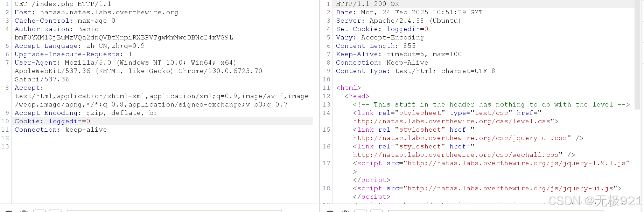Click the 'Accept-Encoding: gzip, deflate, br' header

pyautogui.click(x=86, y=113)
